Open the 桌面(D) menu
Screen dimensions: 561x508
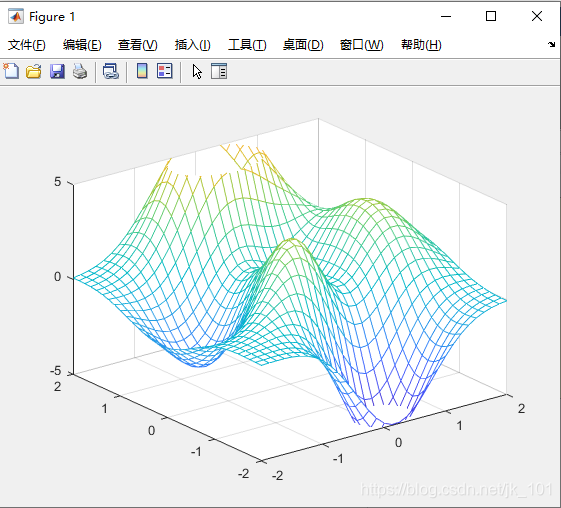[x=303, y=45]
